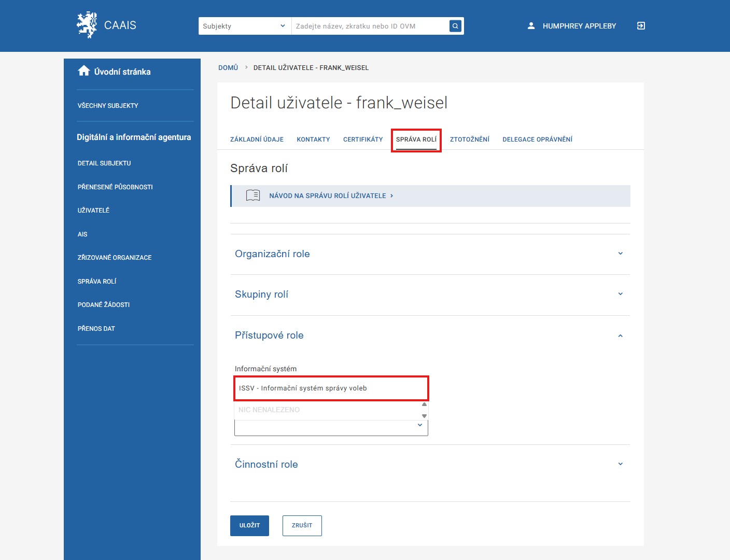Open Návod na správu rolí uživatele link

tap(328, 196)
